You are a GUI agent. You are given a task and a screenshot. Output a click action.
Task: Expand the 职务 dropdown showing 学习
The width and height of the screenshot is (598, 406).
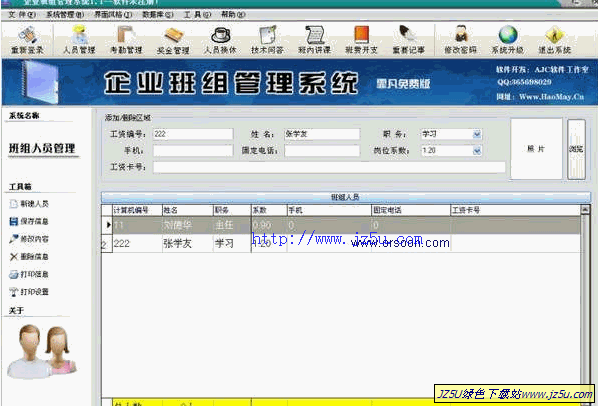point(477,134)
